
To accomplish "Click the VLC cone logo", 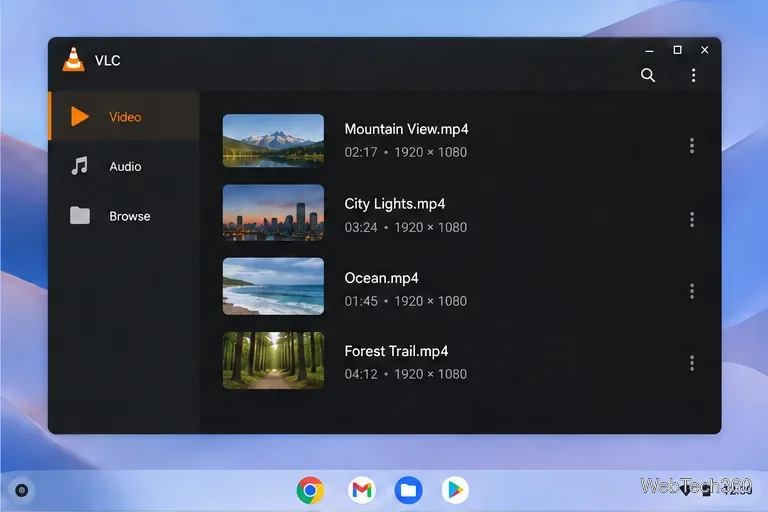I will pyautogui.click(x=73, y=60).
